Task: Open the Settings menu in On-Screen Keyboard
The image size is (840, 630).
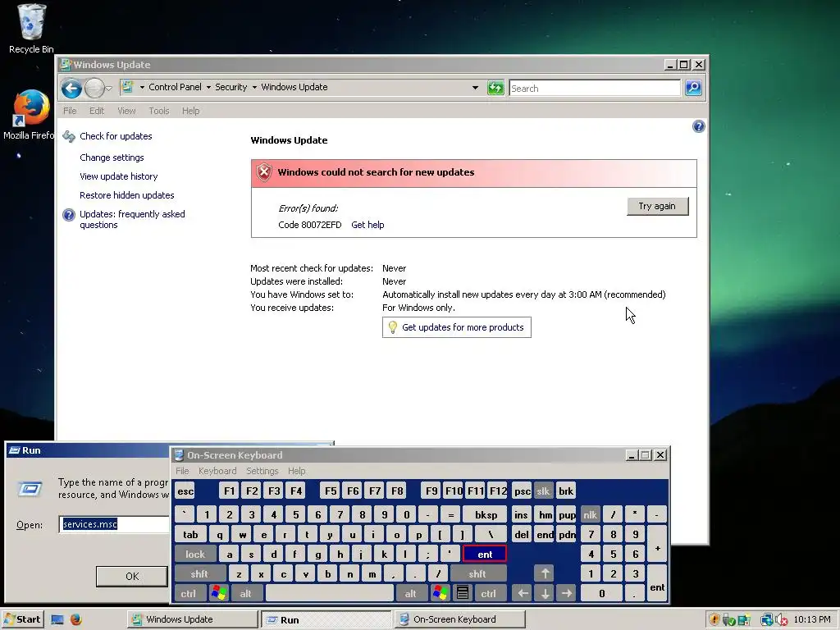Action: coord(262,471)
